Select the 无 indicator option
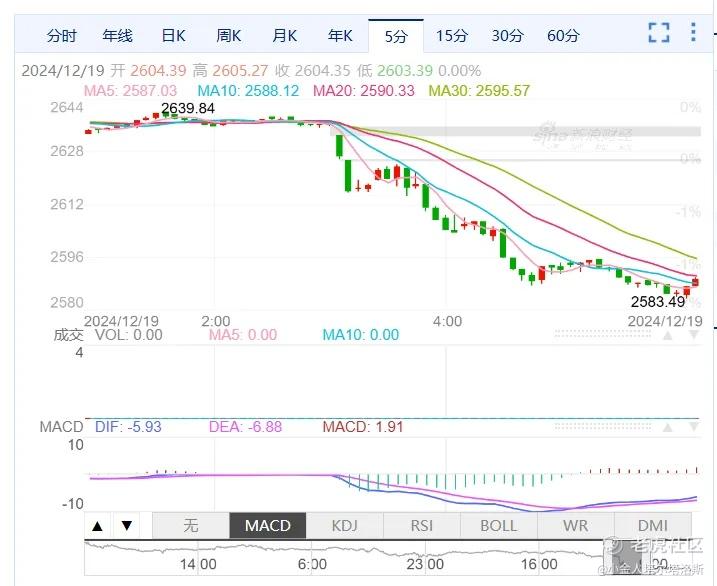Screen dimensions: 717x586 [191, 526]
